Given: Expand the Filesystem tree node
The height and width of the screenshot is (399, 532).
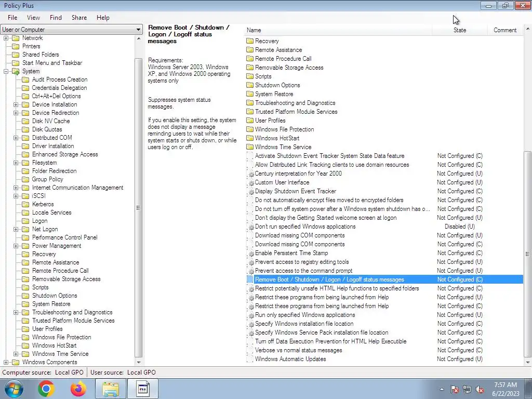Looking at the screenshot, I should pos(16,163).
